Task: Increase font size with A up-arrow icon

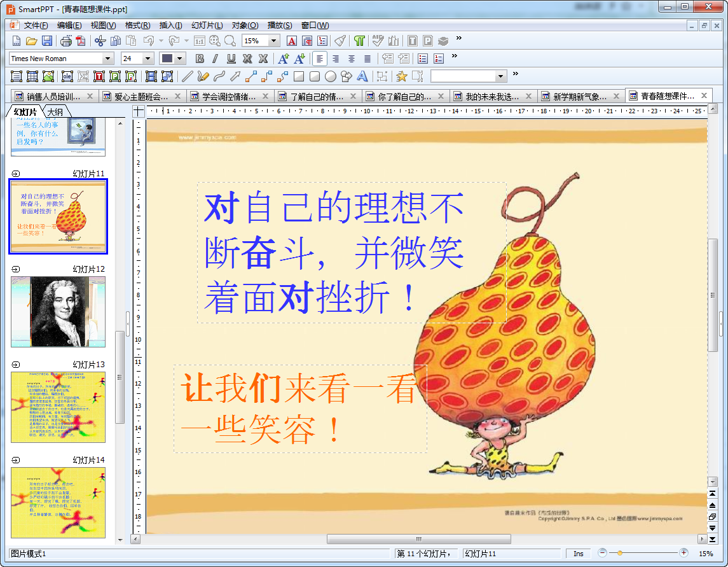Action: [283, 59]
